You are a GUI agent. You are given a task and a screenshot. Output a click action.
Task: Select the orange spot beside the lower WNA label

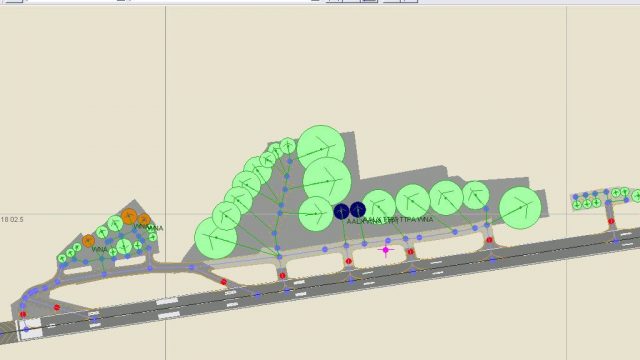pos(88,241)
